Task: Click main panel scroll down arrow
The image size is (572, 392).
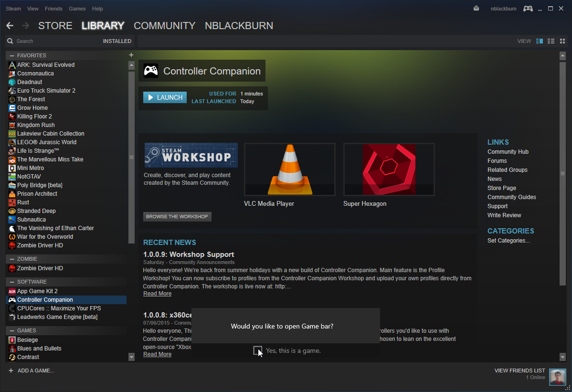Action: coord(562,357)
